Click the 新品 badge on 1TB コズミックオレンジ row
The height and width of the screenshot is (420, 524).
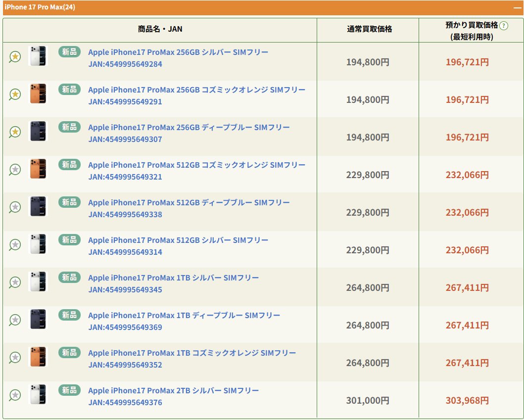pyautogui.click(x=69, y=353)
